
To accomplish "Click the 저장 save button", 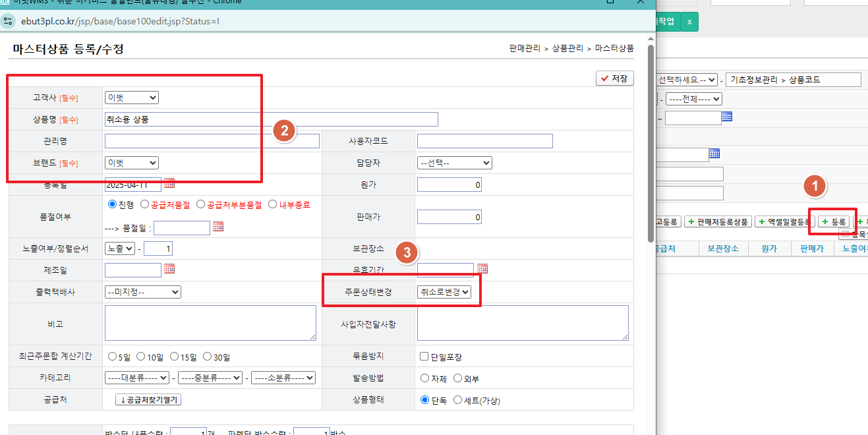I will 614,78.
